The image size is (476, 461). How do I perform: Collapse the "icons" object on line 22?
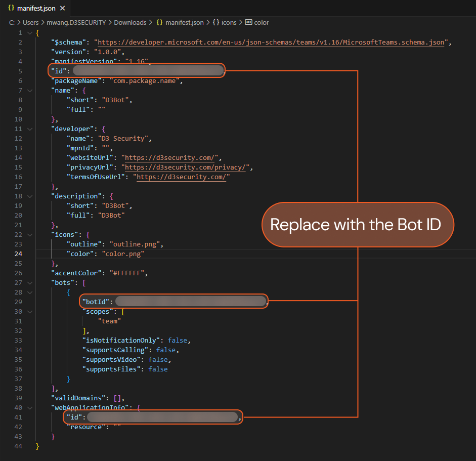[30, 235]
